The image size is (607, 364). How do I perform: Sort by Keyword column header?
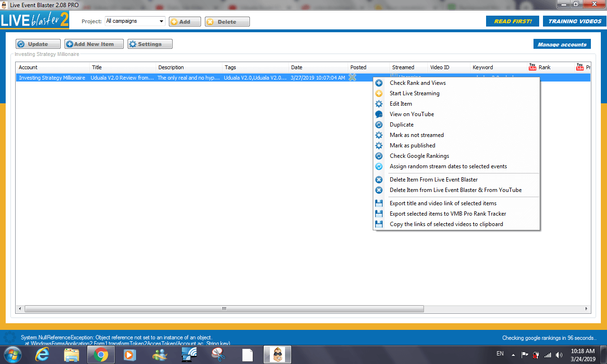(x=498, y=67)
